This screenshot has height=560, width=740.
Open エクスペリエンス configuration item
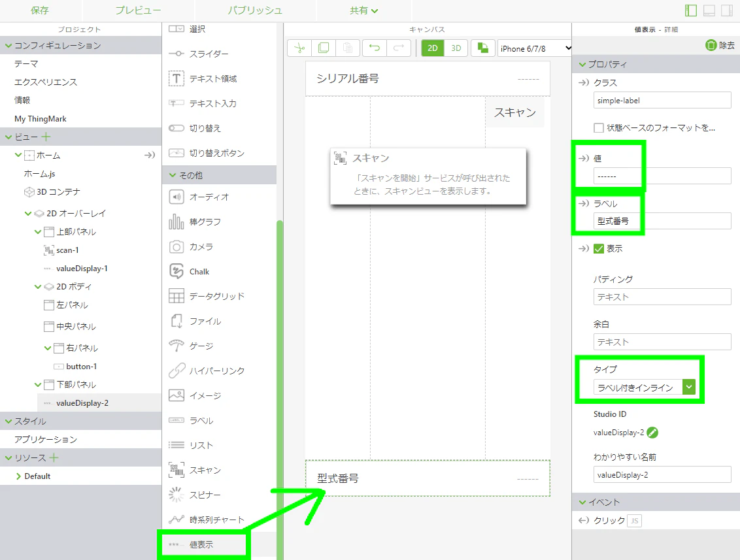[46, 82]
